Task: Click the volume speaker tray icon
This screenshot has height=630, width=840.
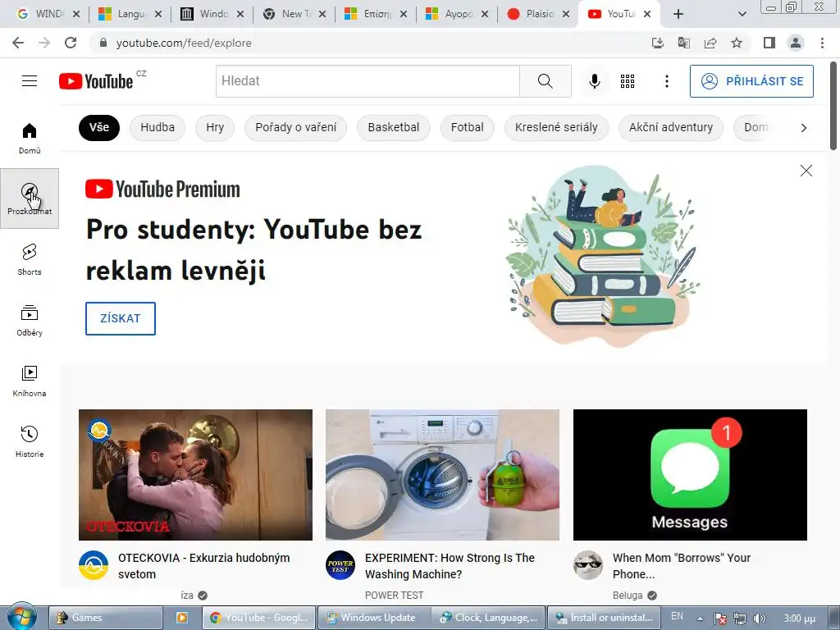Action: point(759,619)
